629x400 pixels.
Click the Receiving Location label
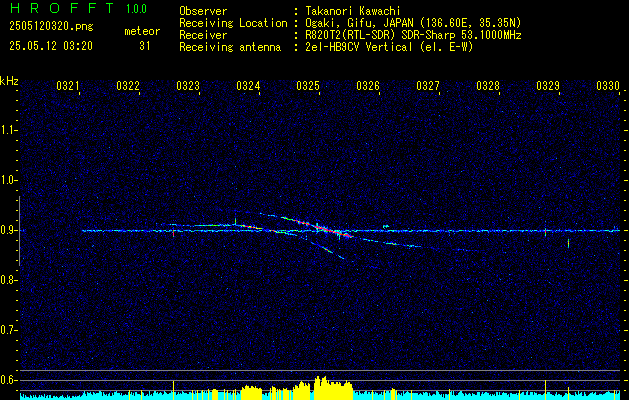pos(233,23)
